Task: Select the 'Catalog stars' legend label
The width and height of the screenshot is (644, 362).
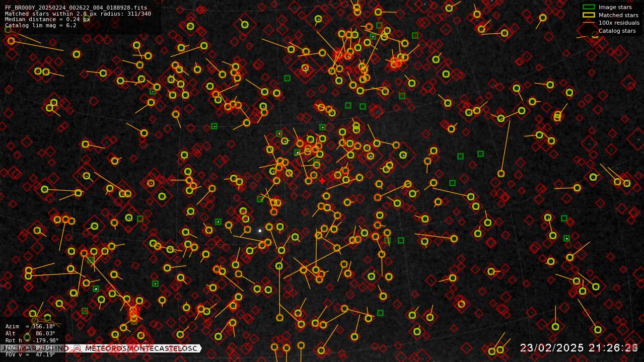Action: click(617, 31)
